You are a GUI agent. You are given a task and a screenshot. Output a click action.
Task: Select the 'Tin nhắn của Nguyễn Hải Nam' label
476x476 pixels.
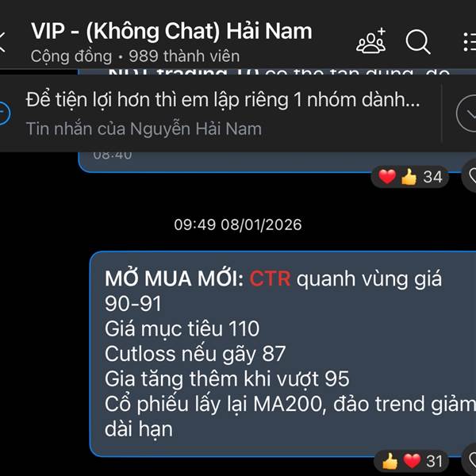144,129
